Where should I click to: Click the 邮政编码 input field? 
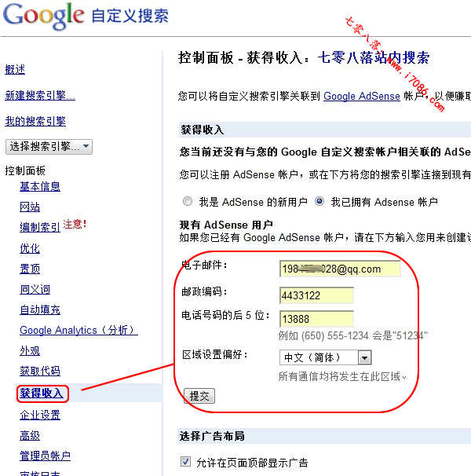pyautogui.click(x=316, y=295)
